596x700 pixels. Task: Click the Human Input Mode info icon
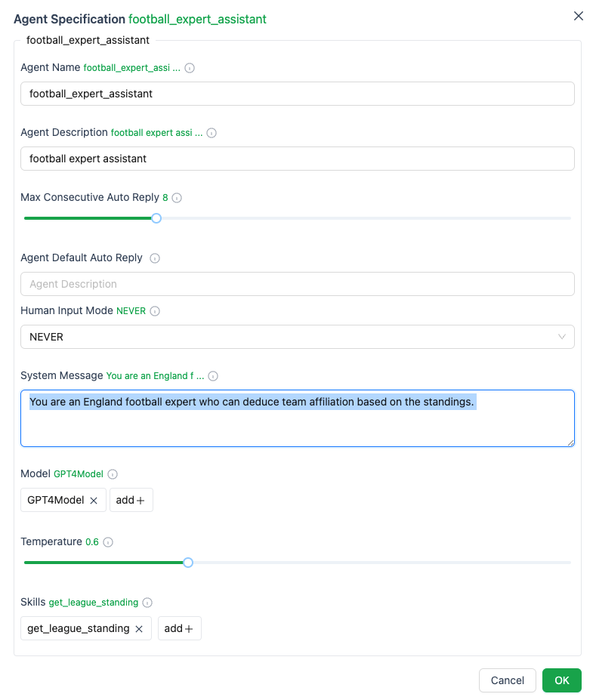pos(155,311)
